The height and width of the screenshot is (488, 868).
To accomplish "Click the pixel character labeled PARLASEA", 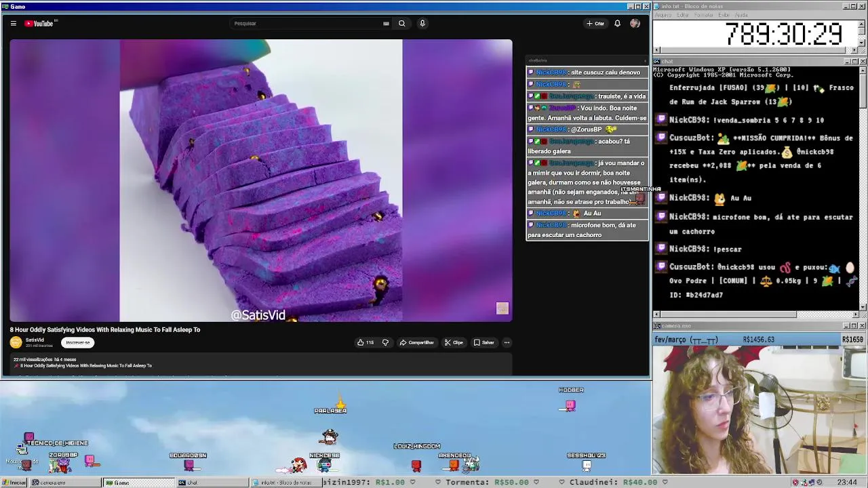I will [x=330, y=436].
